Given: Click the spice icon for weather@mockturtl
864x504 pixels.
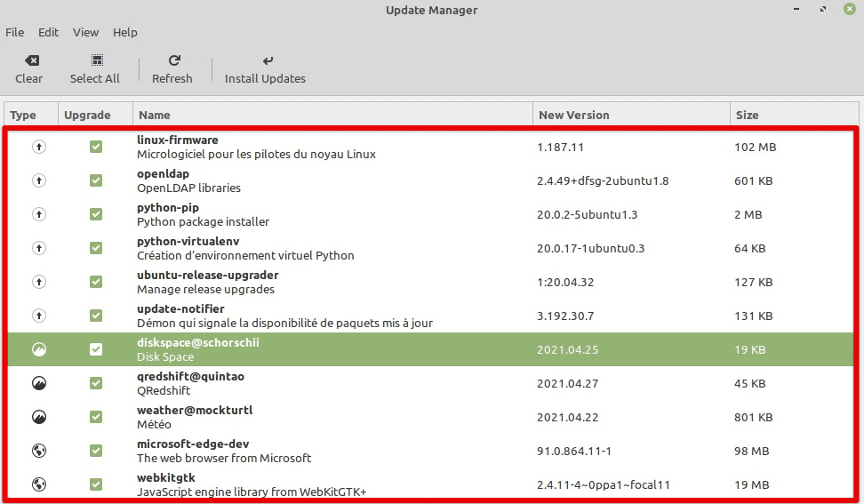Looking at the screenshot, I should pos(38,417).
